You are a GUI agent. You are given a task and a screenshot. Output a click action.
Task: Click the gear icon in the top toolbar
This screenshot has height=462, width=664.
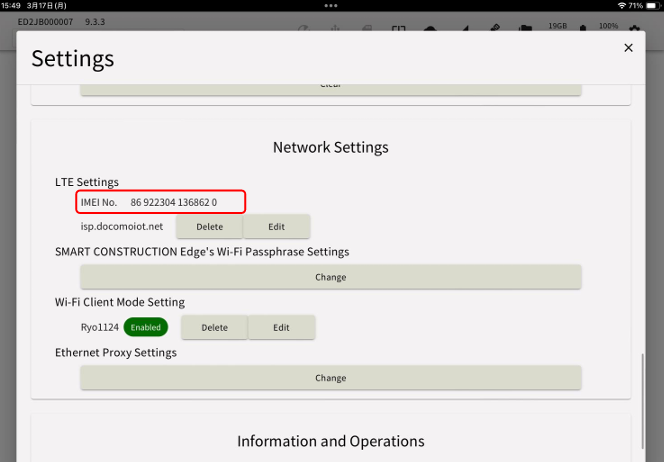(x=633, y=25)
